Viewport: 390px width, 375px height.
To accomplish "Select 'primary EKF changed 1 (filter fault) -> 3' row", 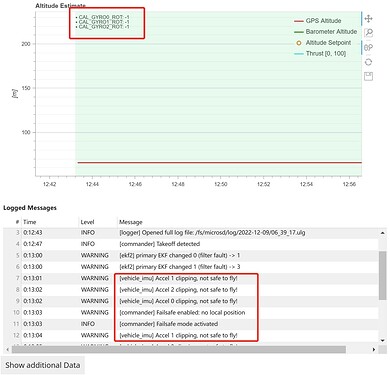I will 191,267.
